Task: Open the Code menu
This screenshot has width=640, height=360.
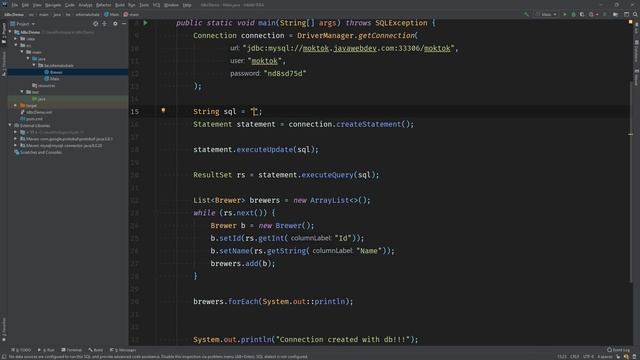Action: click(70, 5)
